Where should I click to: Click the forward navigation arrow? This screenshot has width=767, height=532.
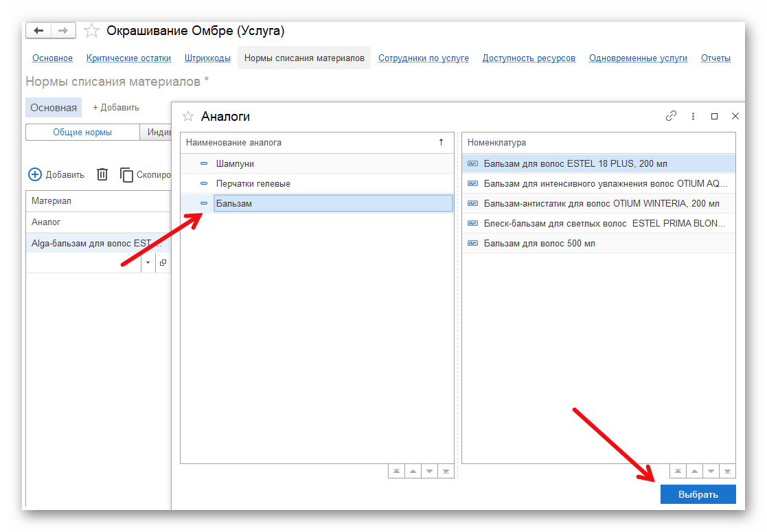(62, 31)
